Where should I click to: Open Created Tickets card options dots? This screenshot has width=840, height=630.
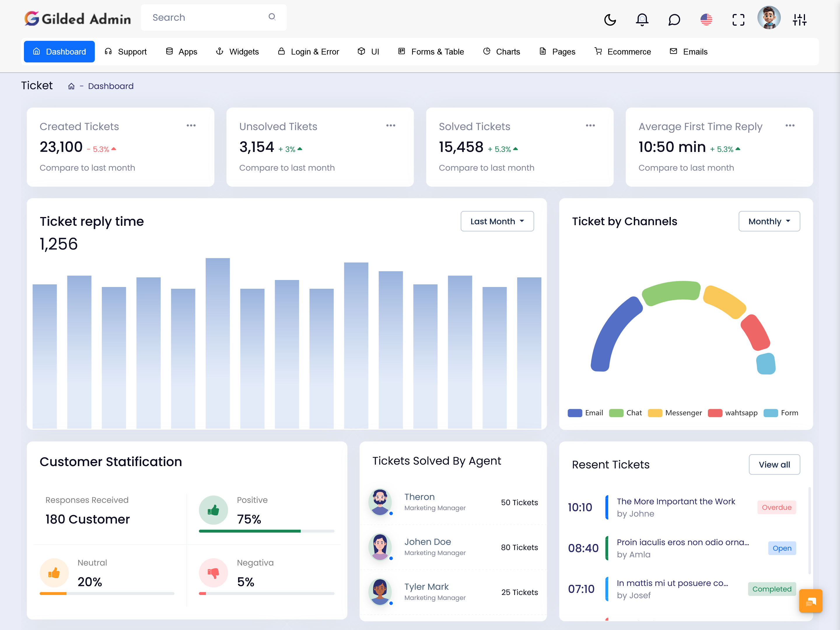pos(191,126)
